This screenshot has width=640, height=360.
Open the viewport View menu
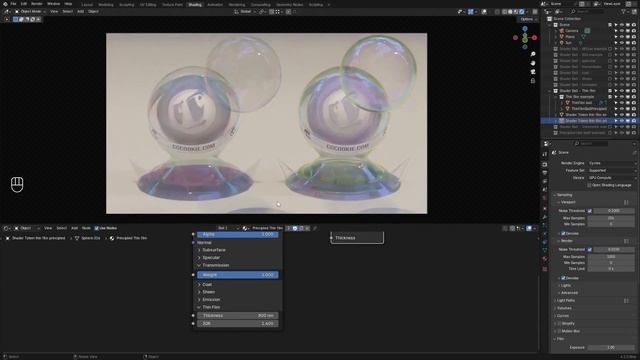click(54, 11)
